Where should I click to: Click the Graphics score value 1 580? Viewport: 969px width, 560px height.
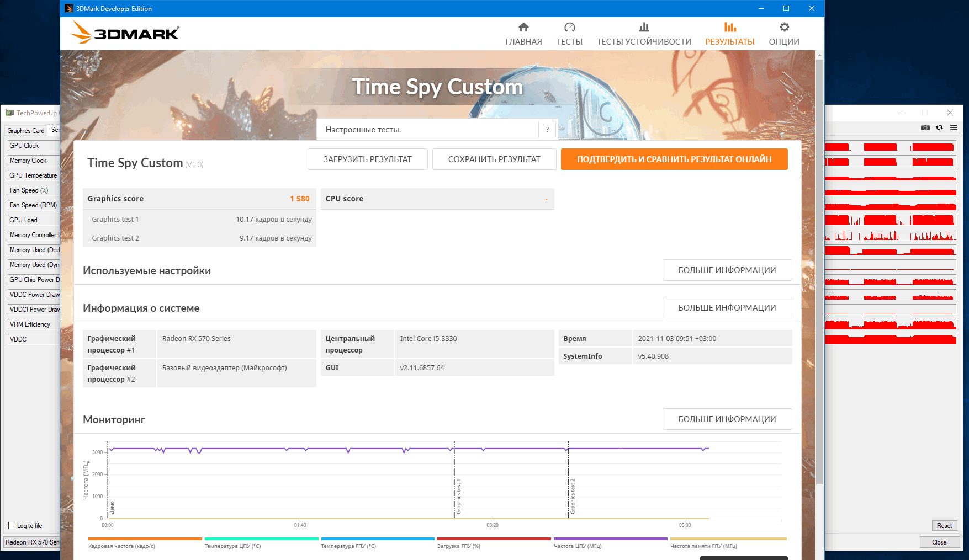pos(300,199)
